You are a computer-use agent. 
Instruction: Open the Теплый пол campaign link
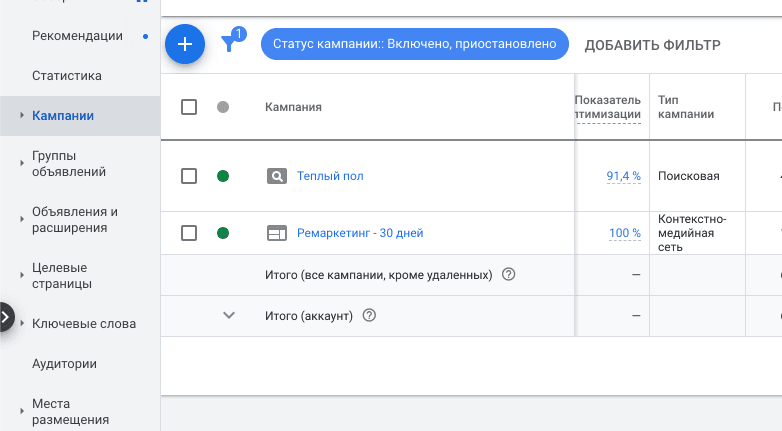click(330, 176)
